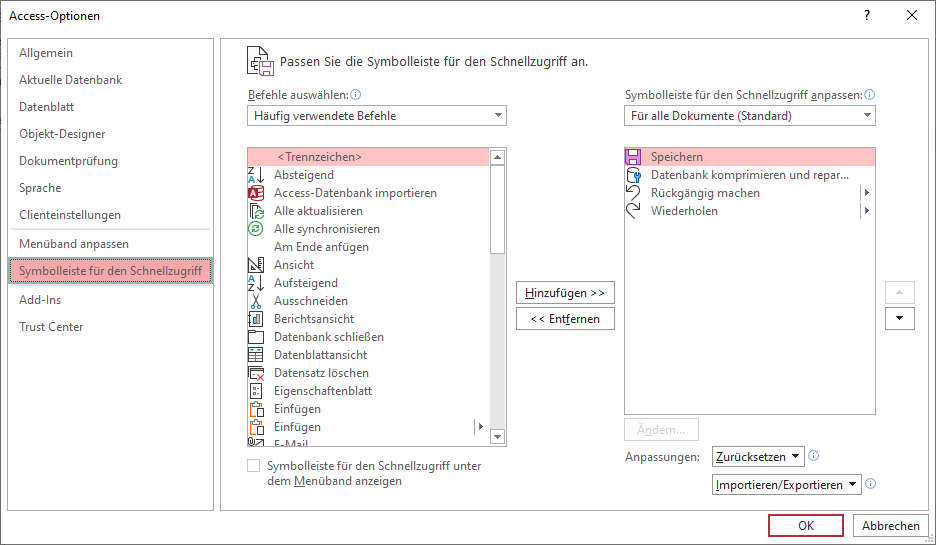This screenshot has width=936, height=545.
Task: Click info icon next to Zurücksetzen
Action: click(813, 455)
